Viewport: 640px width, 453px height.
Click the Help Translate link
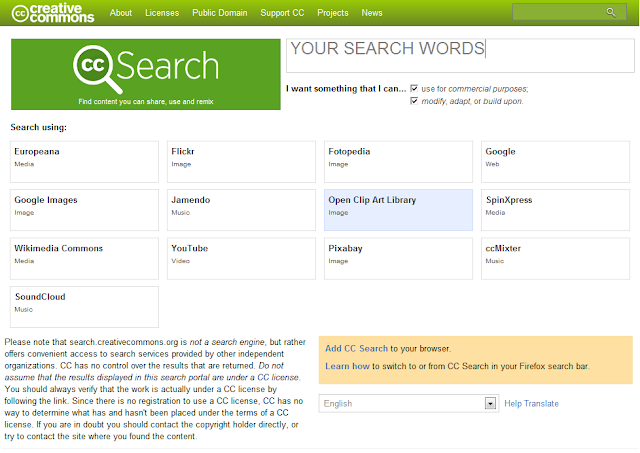(531, 403)
